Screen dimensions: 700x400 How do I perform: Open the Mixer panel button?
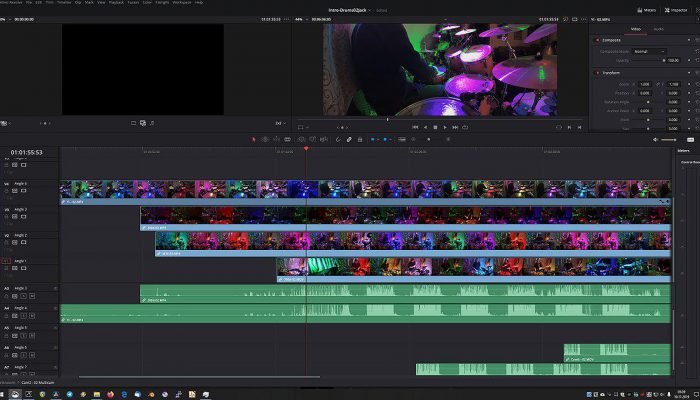point(646,10)
